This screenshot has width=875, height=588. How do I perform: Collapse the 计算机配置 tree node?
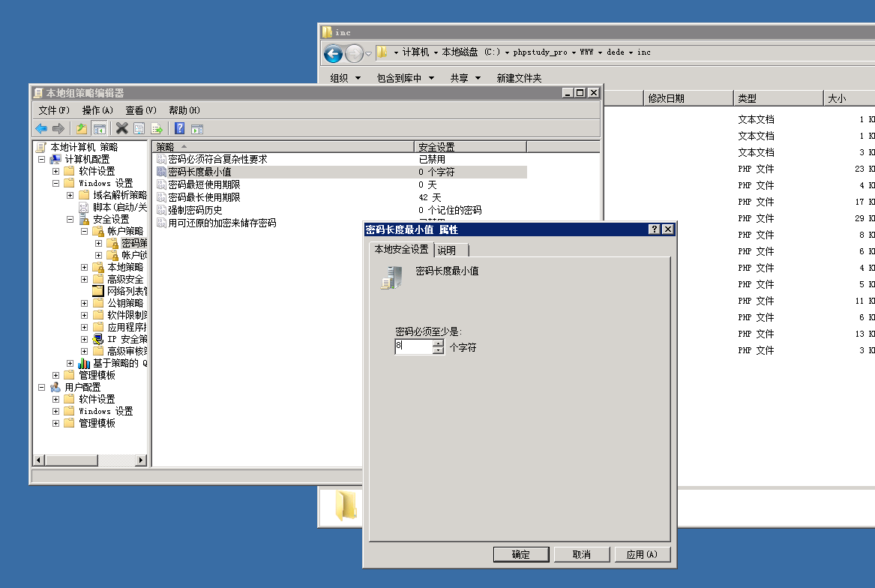tap(41, 159)
